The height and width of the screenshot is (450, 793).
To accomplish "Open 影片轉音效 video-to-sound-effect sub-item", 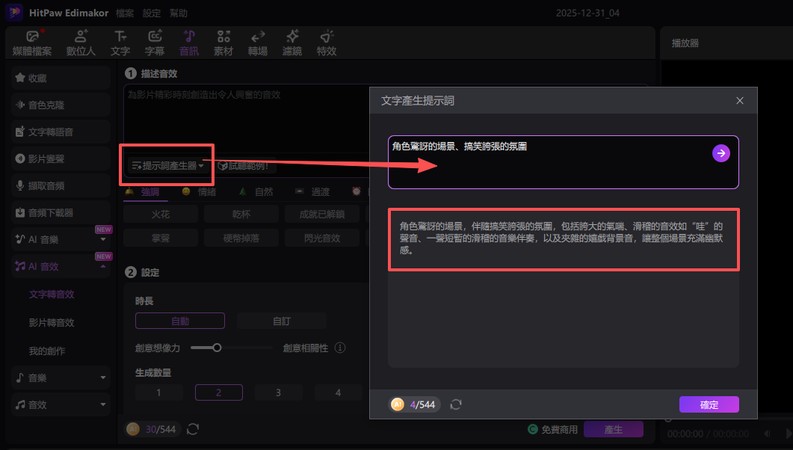I will [52, 323].
